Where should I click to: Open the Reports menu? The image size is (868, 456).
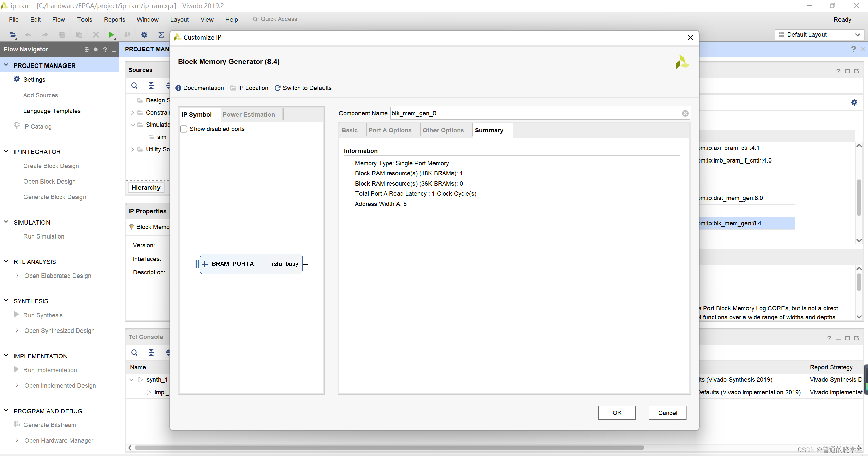114,19
